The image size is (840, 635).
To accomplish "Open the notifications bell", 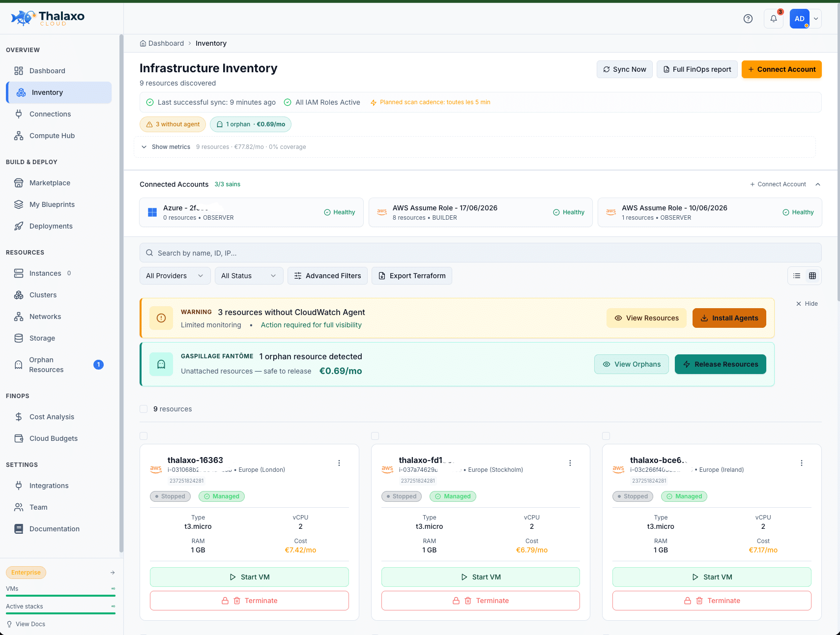I will coord(774,19).
